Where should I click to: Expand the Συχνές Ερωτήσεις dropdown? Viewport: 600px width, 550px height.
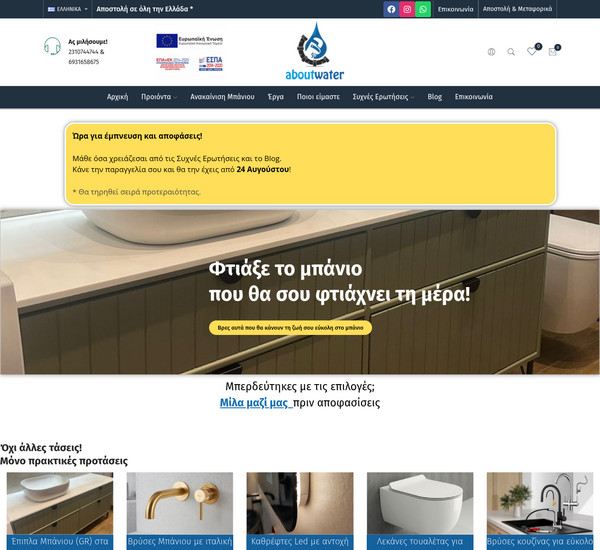click(383, 97)
